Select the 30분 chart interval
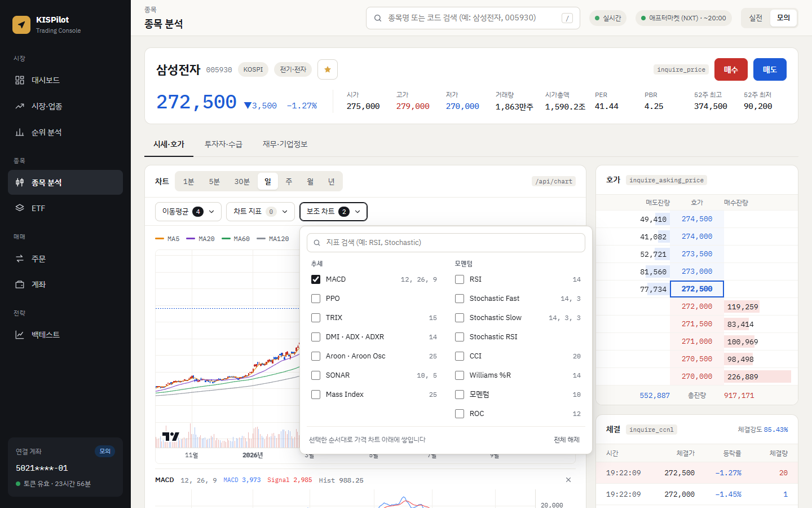 coord(242,182)
